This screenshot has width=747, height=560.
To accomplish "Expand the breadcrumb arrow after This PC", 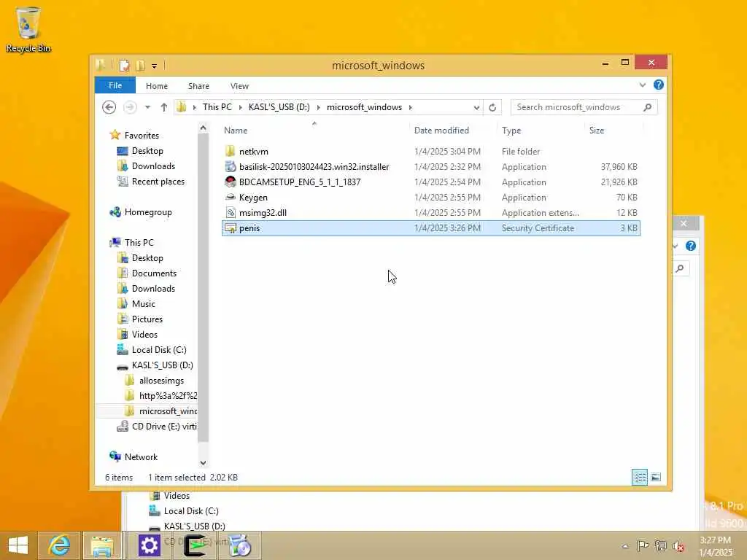I will 240,108.
